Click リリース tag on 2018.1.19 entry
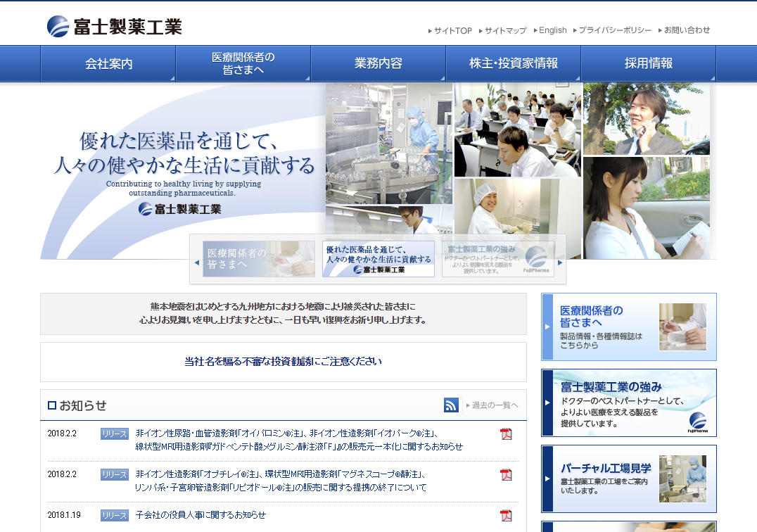 [x=115, y=516]
